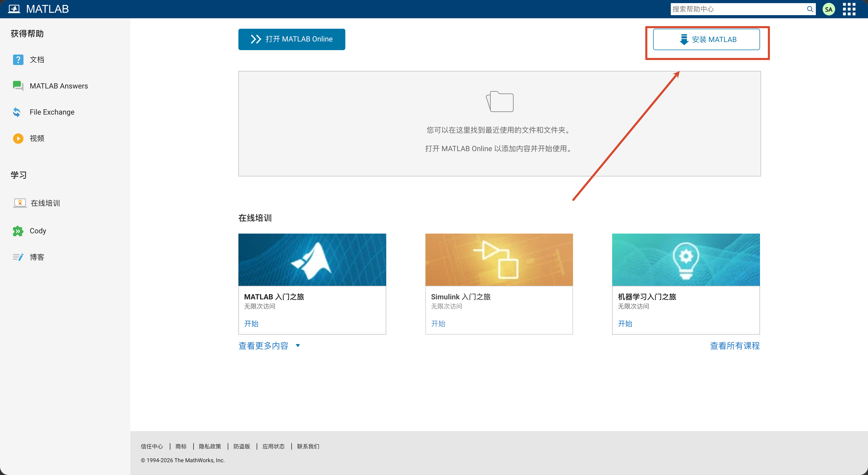Click the 在线培训 certificate icon
Screen dimensions: 868x475
[x=20, y=203]
